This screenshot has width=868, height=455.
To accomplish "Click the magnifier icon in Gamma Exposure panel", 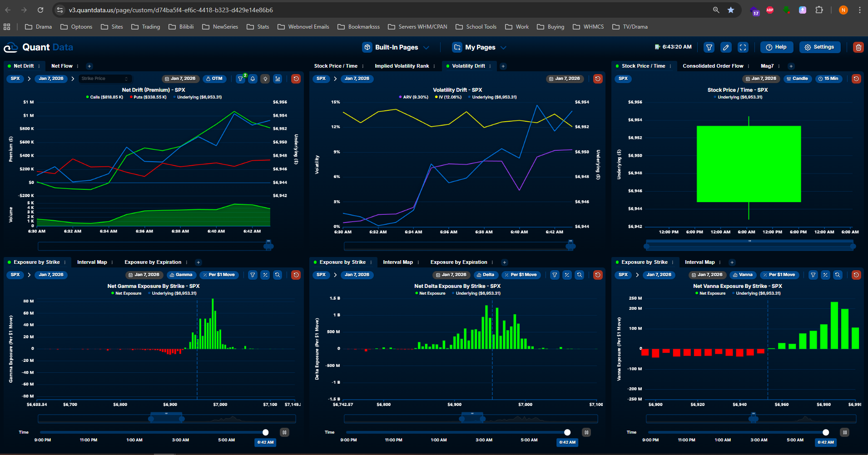I will [x=278, y=275].
